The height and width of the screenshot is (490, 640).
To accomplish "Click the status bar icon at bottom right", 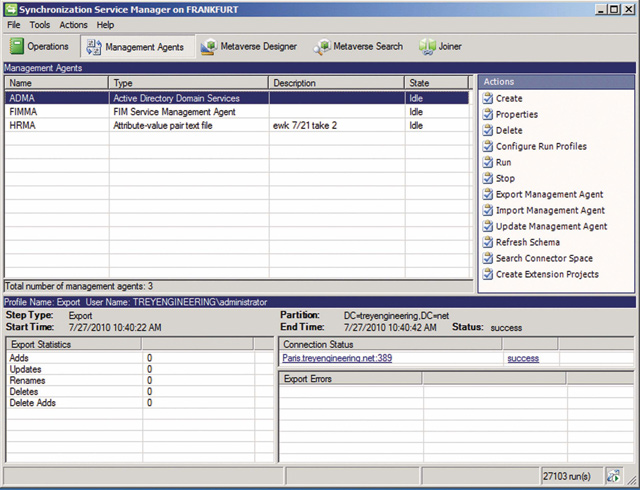I will click(x=612, y=478).
